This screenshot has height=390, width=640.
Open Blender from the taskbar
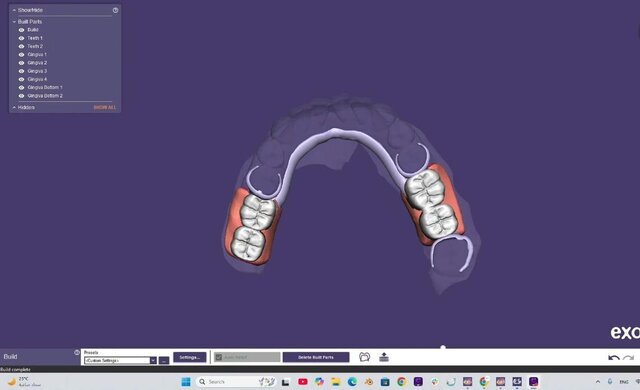pos(369,382)
